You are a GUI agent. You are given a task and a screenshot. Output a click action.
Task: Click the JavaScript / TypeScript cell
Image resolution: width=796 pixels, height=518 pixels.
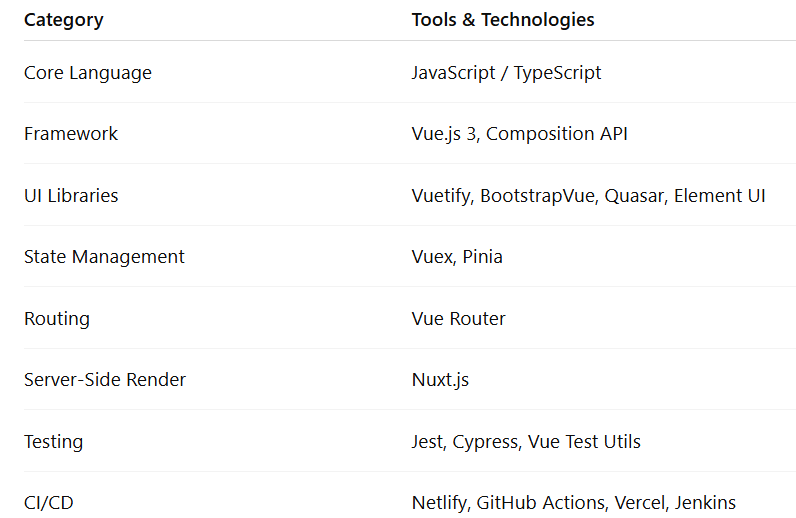506,73
